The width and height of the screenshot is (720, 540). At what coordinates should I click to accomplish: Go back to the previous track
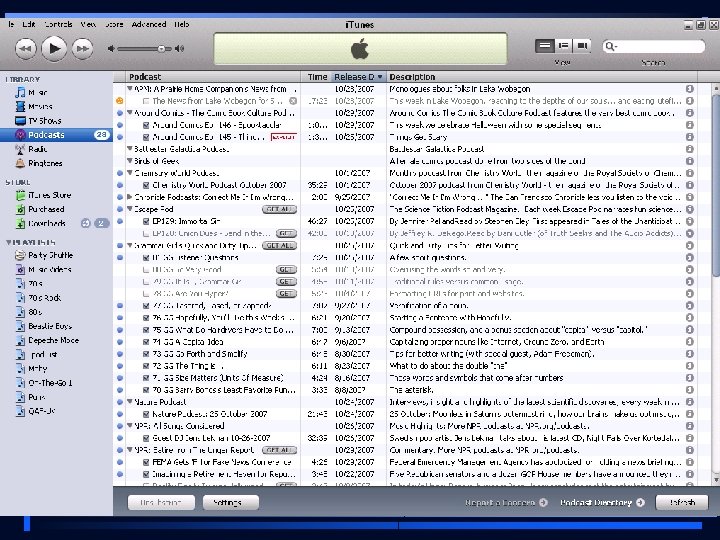pos(25,47)
